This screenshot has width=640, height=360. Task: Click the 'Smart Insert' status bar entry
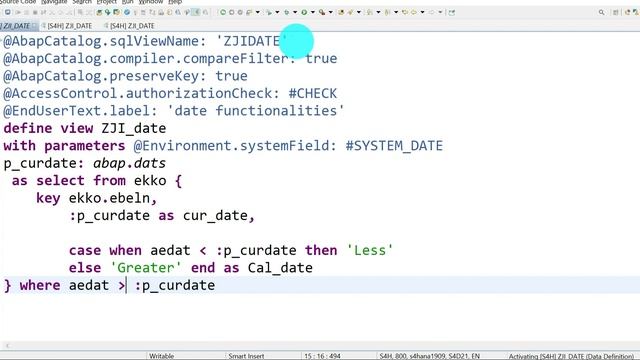coord(246,356)
